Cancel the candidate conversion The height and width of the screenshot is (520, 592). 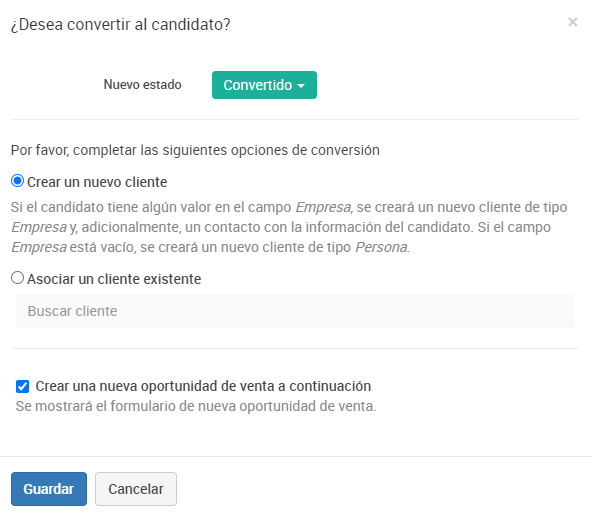(x=136, y=489)
